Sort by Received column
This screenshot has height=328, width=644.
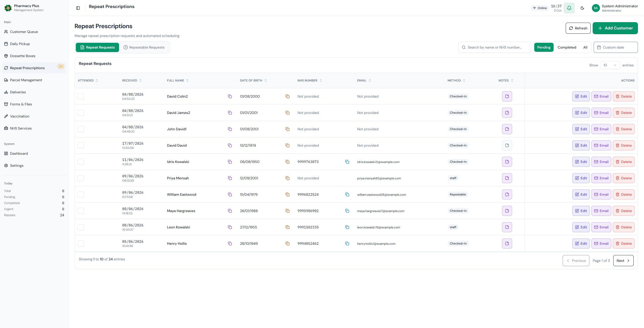[132, 80]
